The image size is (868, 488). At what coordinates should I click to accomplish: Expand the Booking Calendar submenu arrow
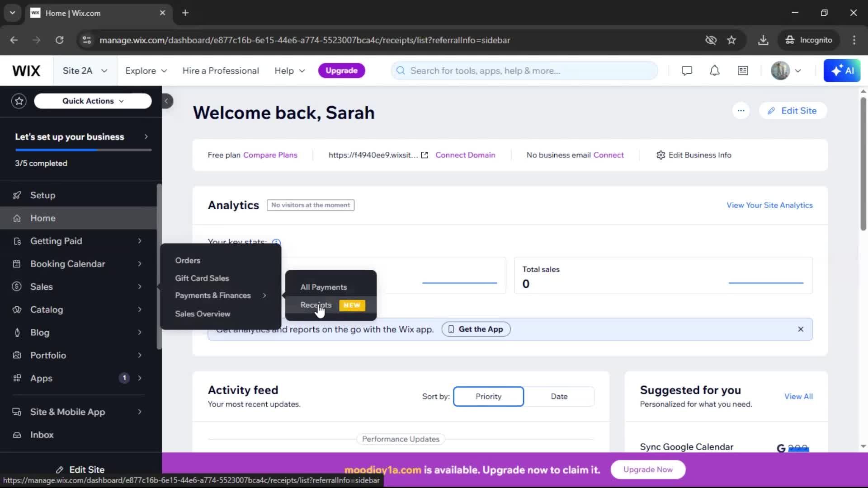point(140,264)
